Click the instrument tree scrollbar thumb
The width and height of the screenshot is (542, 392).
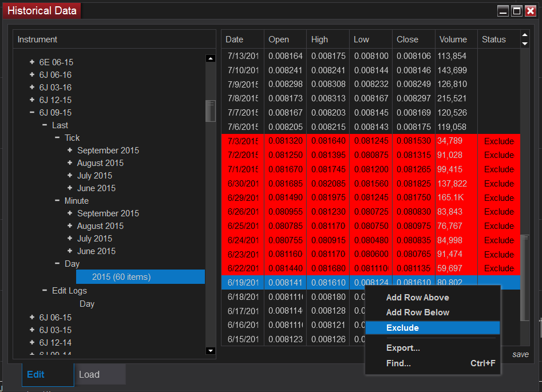click(x=211, y=111)
